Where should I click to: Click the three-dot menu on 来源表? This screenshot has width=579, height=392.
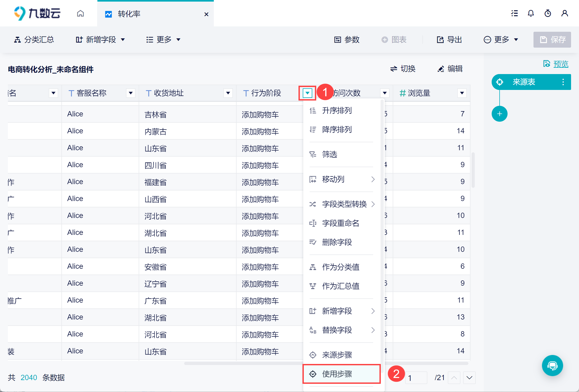point(563,82)
